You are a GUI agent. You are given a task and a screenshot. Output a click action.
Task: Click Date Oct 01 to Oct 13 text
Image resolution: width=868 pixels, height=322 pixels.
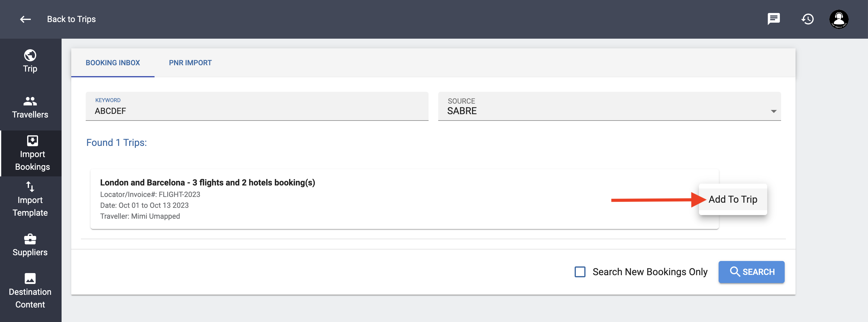click(x=144, y=205)
